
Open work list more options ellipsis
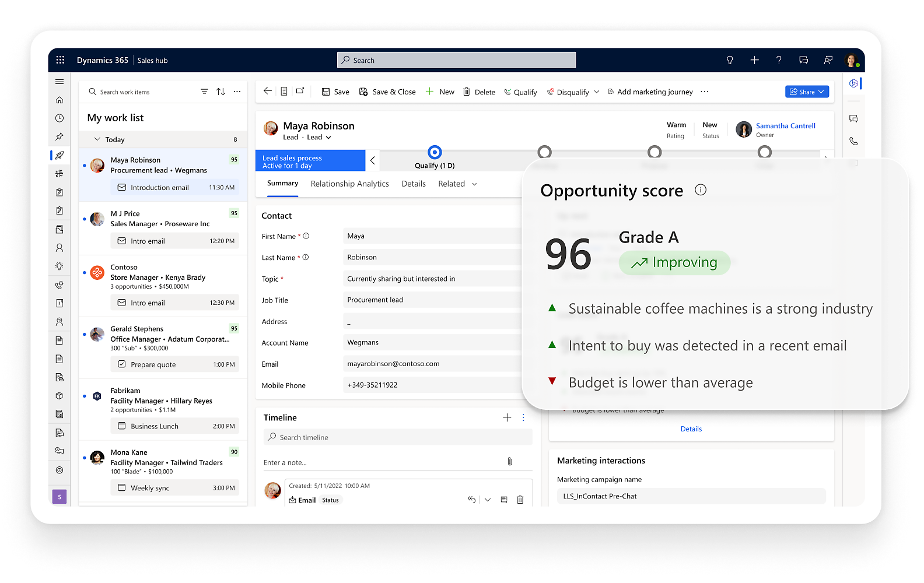237,92
